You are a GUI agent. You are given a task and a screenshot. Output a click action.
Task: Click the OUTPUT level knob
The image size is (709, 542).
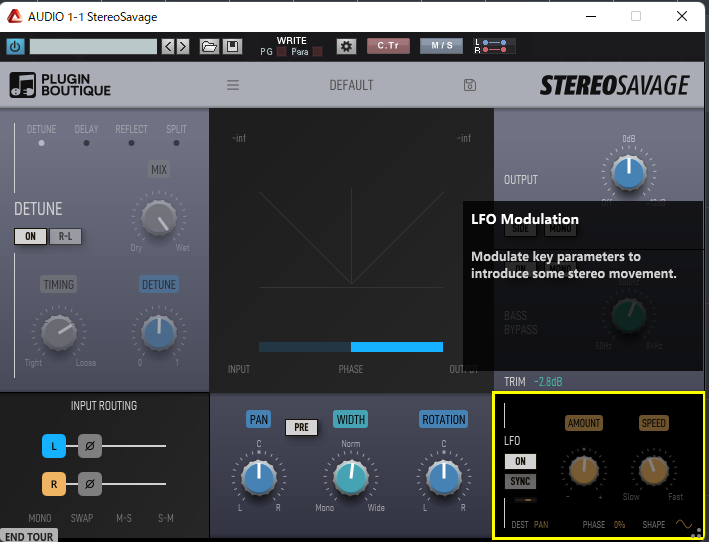coord(629,173)
